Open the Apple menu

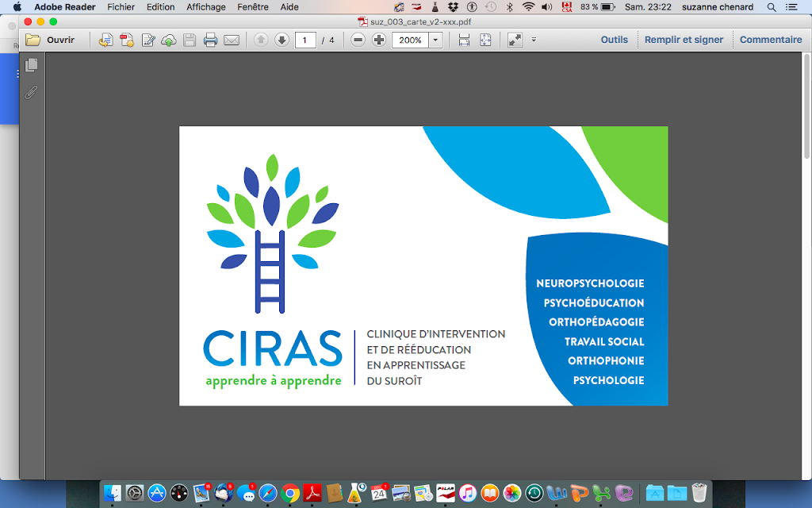(x=17, y=7)
